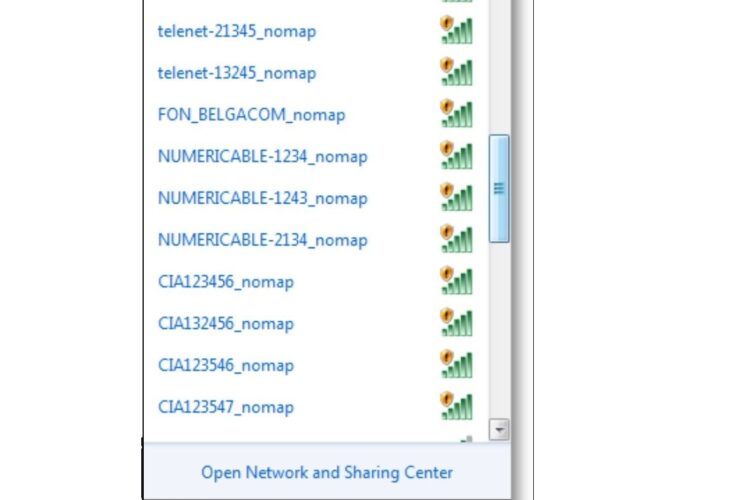Image resolution: width=740 pixels, height=500 pixels.
Task: Click signal icon for telenet-21345_nomap
Action: coord(456,30)
